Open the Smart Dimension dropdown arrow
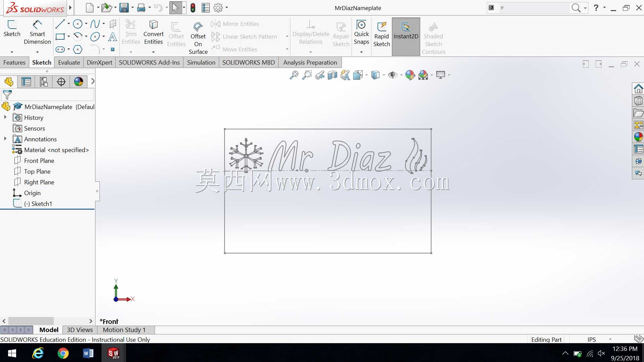The height and width of the screenshot is (362, 644). coord(37,52)
